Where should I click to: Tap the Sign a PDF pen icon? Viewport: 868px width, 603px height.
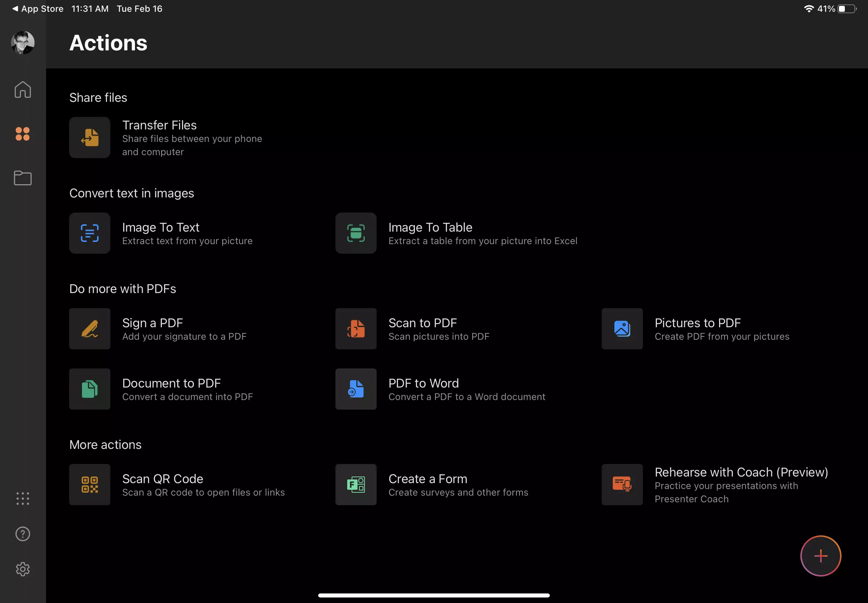click(x=90, y=329)
